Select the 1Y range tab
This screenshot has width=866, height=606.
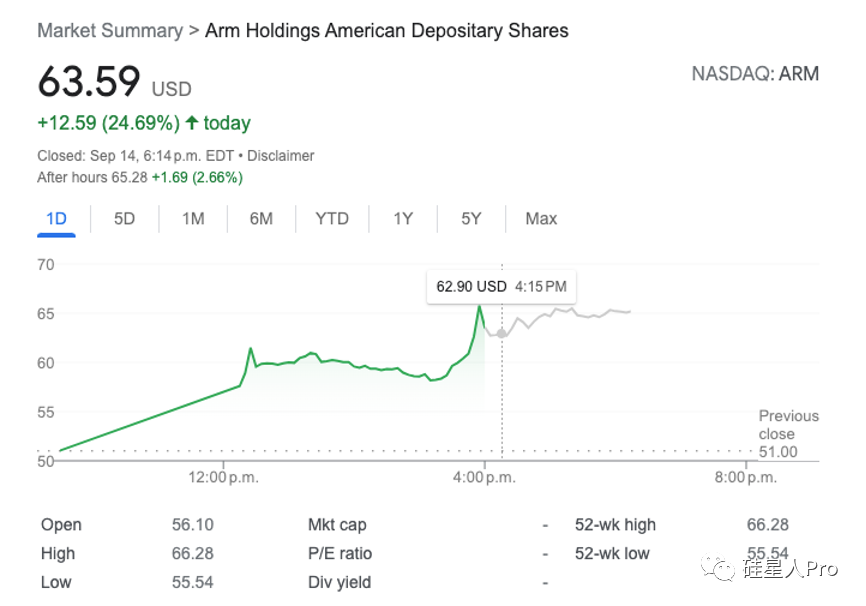pyautogui.click(x=403, y=218)
